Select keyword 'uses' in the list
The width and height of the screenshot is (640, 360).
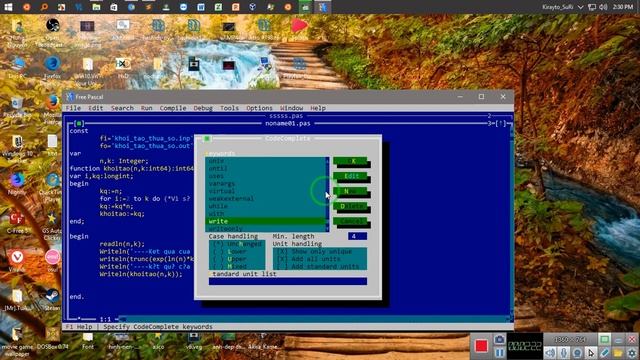[x=265, y=176]
